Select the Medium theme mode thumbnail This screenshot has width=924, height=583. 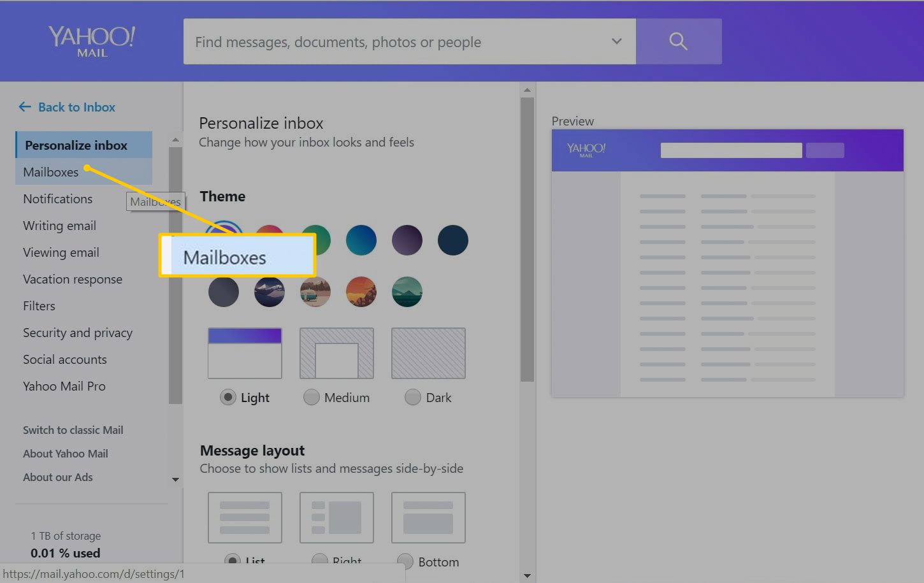336,353
